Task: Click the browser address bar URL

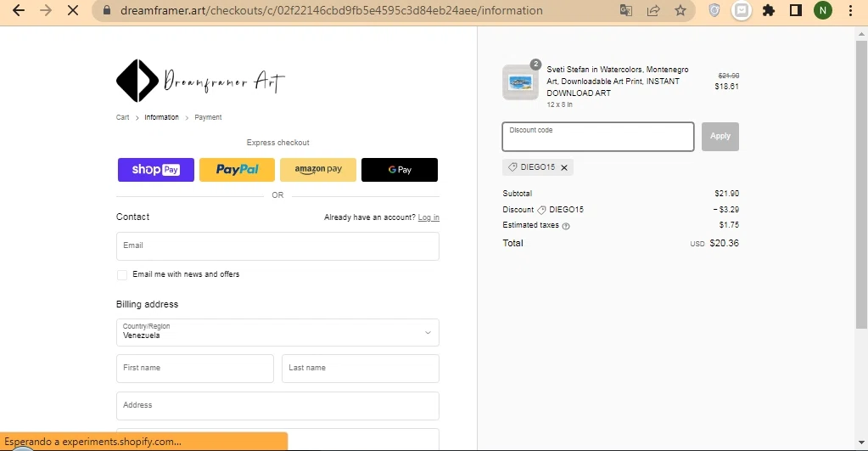Action: [x=331, y=10]
